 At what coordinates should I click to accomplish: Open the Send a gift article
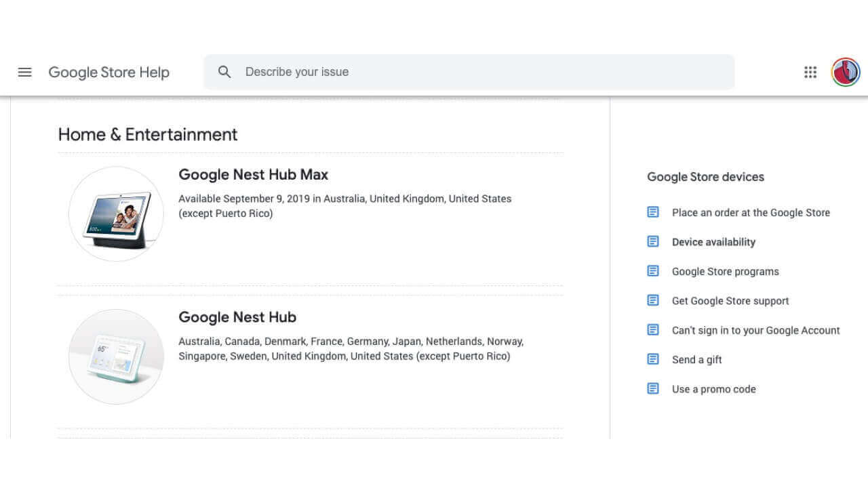coord(696,360)
